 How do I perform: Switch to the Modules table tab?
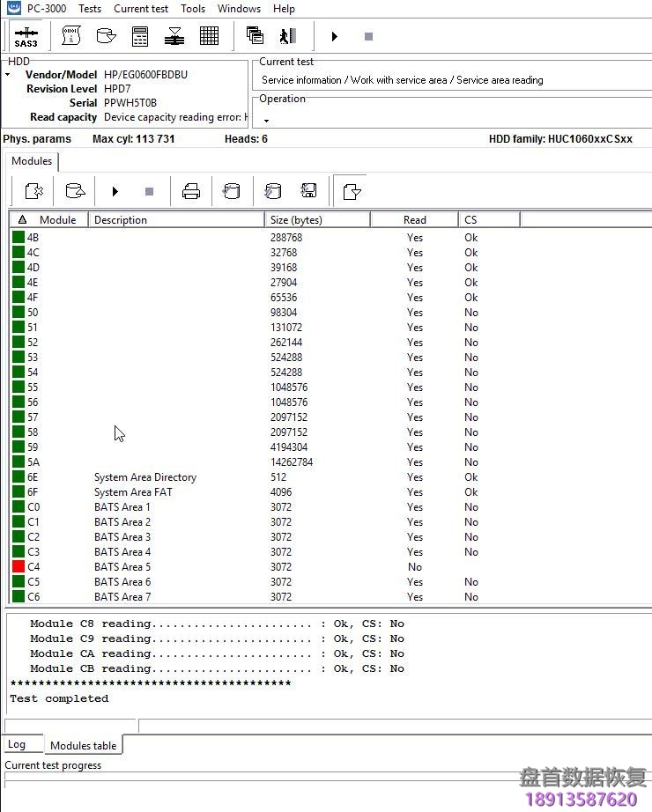click(84, 745)
